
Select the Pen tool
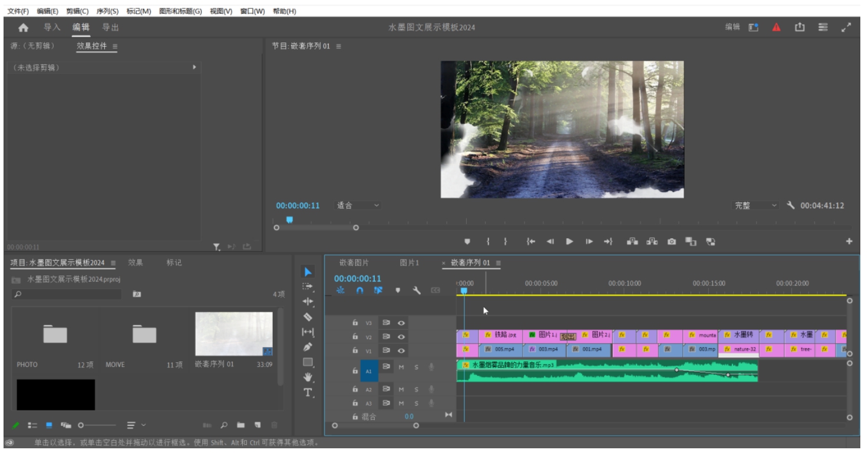coord(308,347)
